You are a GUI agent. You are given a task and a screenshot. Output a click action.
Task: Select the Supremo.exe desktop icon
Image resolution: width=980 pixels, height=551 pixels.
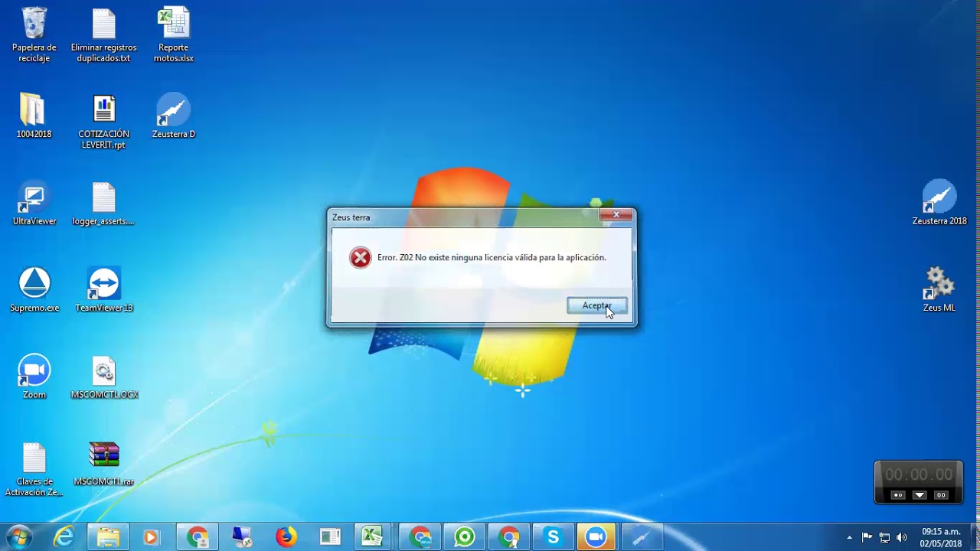(x=34, y=290)
